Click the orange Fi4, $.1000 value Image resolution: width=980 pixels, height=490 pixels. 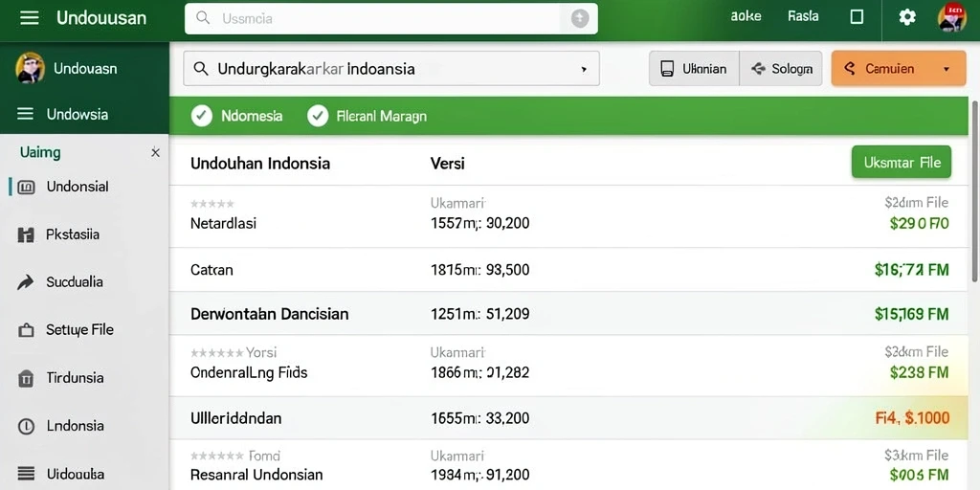912,418
